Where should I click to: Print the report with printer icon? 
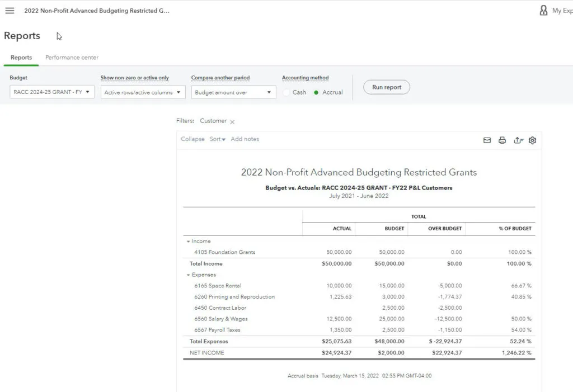(502, 140)
